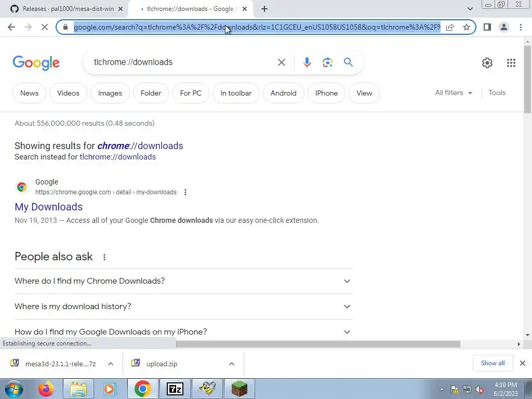Open a new tab with the plus button

pos(264,9)
